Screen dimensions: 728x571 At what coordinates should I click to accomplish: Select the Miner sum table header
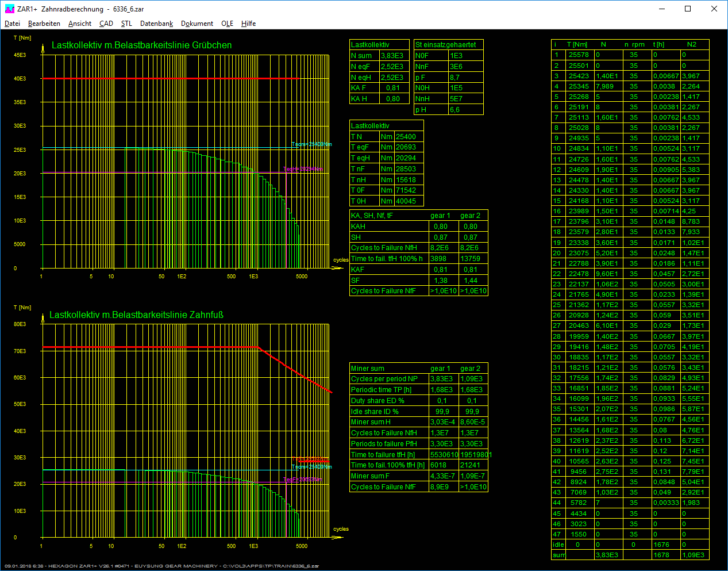(368, 369)
